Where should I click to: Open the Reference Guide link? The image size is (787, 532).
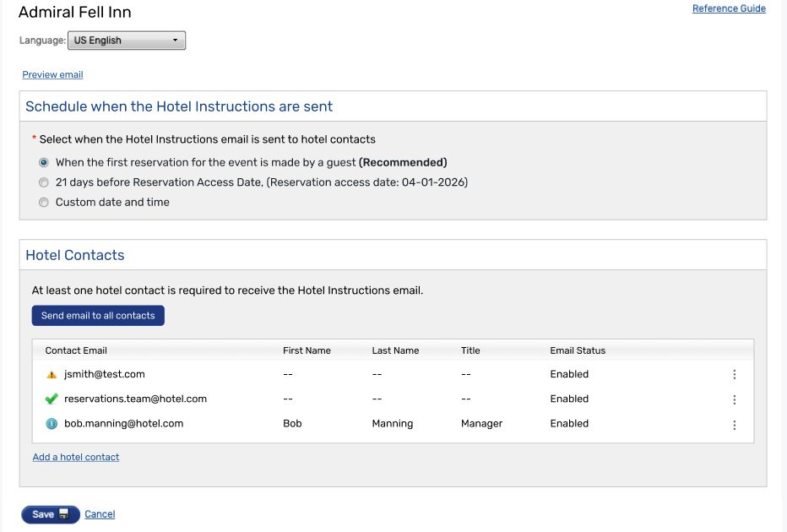[729, 8]
